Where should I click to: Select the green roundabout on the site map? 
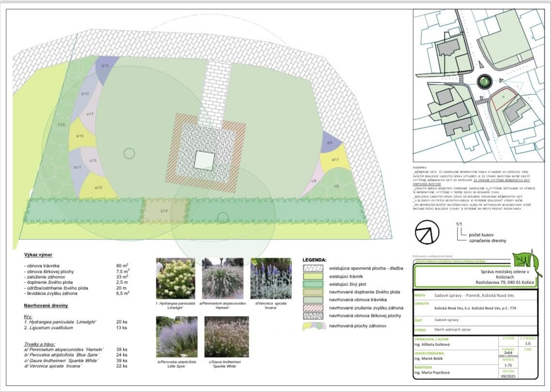coord(484,81)
